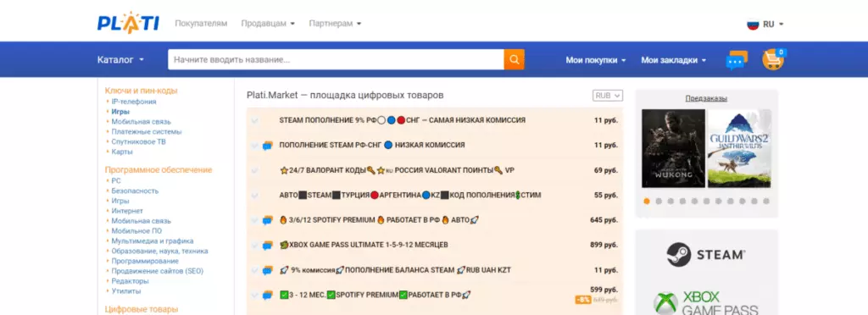Open the Мои закладки dropdown
This screenshot has width=868, height=315.
[674, 60]
